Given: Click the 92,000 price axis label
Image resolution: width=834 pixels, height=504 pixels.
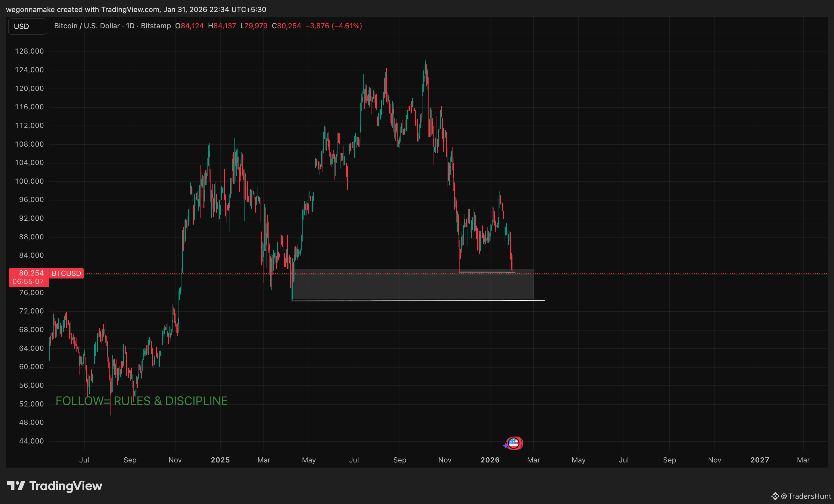Looking at the screenshot, I should (x=32, y=218).
